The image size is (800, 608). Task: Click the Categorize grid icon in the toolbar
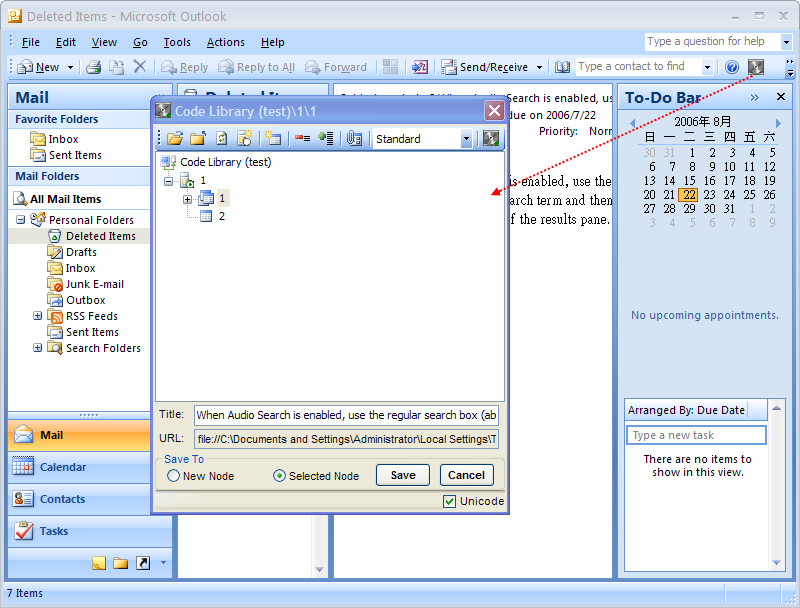pos(390,67)
